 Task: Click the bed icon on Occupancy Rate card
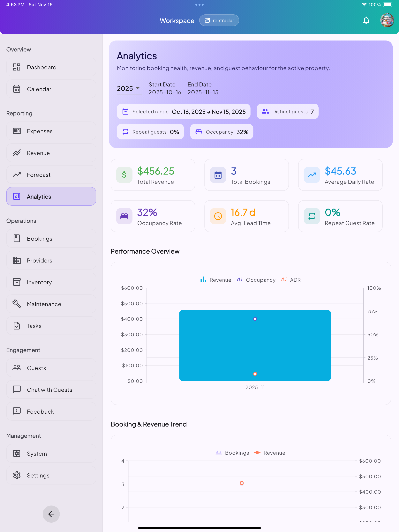(x=124, y=216)
